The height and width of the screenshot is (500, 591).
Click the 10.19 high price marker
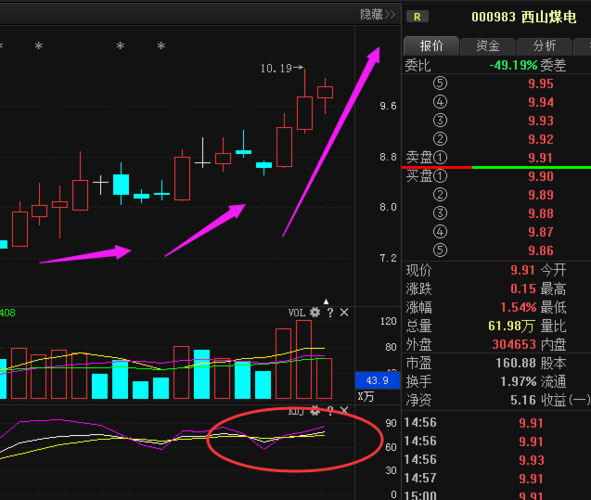(282, 68)
